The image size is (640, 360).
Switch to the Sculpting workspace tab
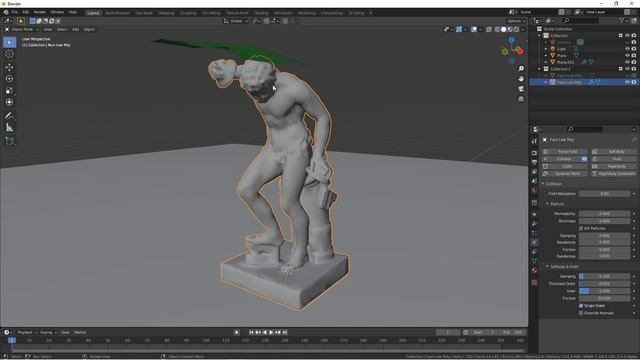click(188, 13)
